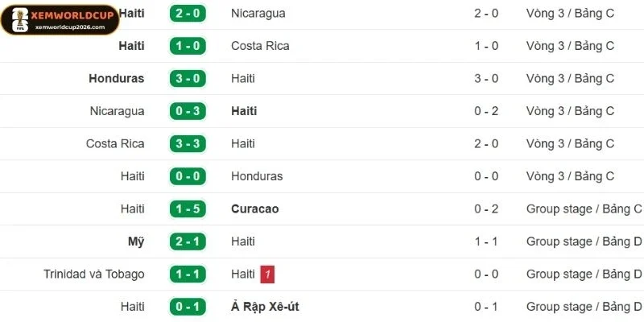Open the green 0 - 1 score badge
The width and height of the screenshot is (644, 322).
(x=187, y=307)
